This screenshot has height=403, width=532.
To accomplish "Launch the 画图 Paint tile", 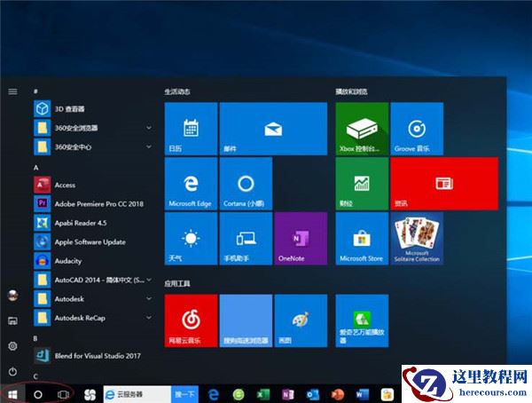I will 301,321.
